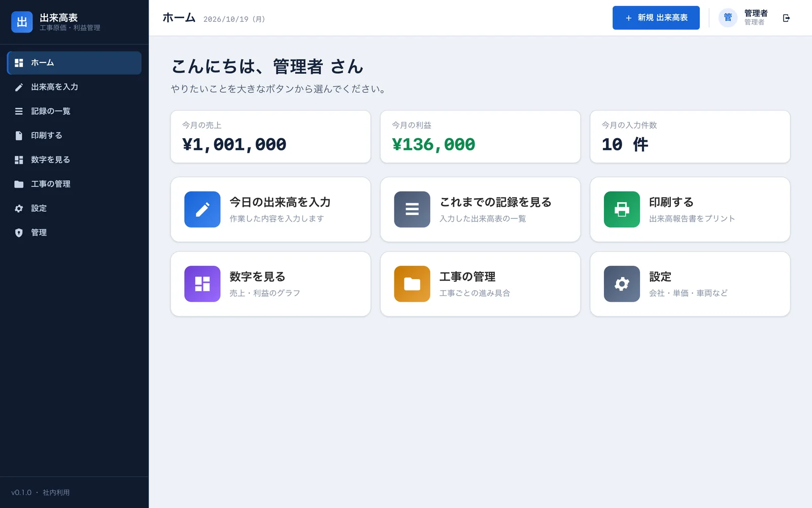Open 設定 from the sidebar menu
The image size is (812, 508).
tap(74, 208)
